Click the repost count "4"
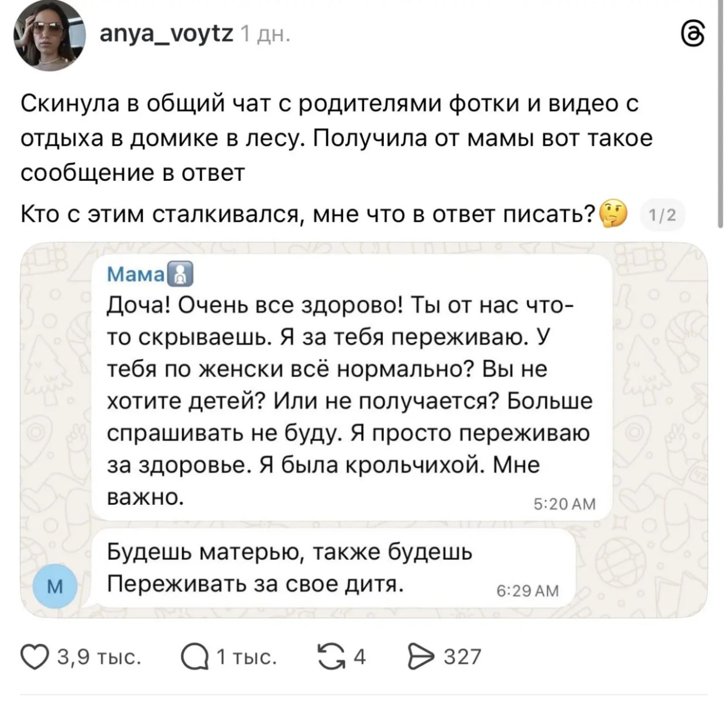 click(359, 657)
